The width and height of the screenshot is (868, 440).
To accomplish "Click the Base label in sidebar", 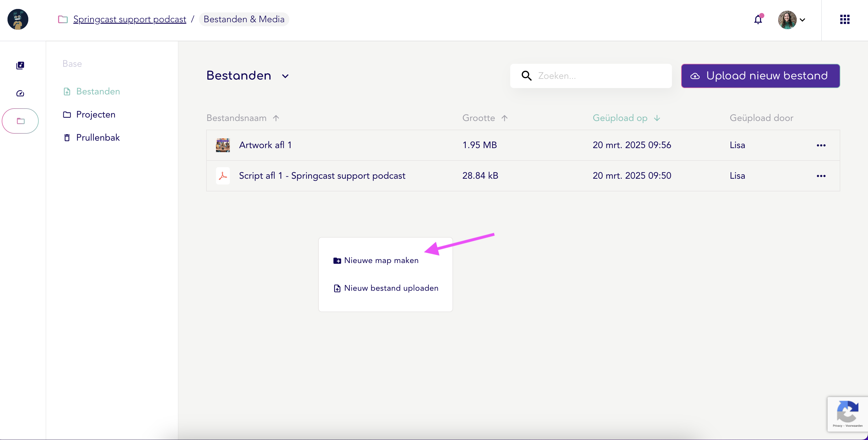I will tap(72, 64).
